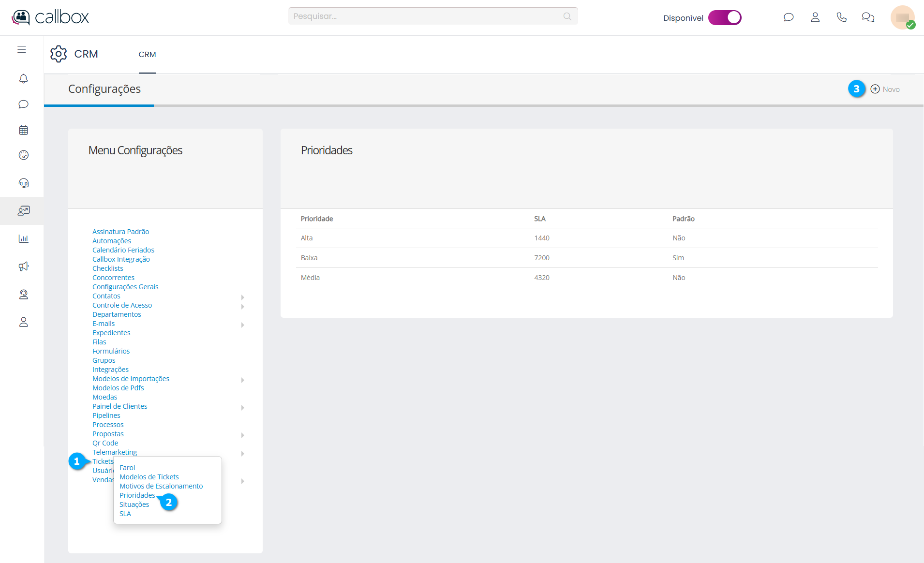Select the CRM tab

[147, 55]
